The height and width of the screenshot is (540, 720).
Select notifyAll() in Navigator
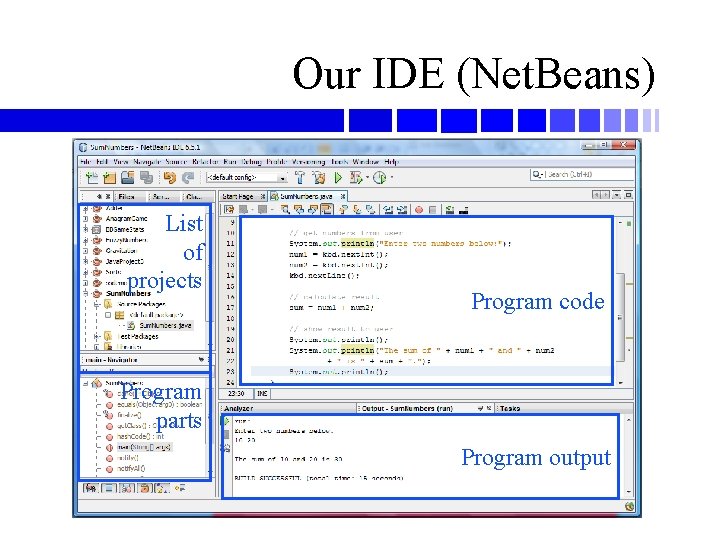tap(131, 468)
